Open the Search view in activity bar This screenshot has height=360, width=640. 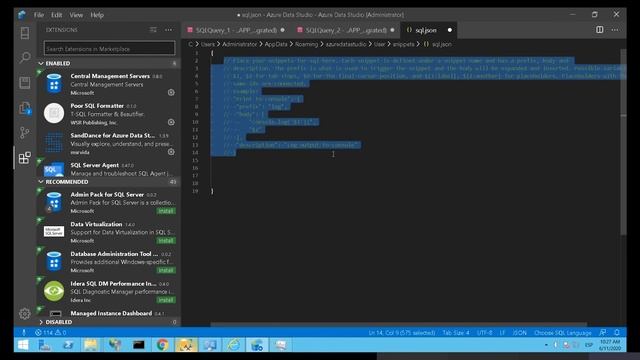click(x=24, y=58)
